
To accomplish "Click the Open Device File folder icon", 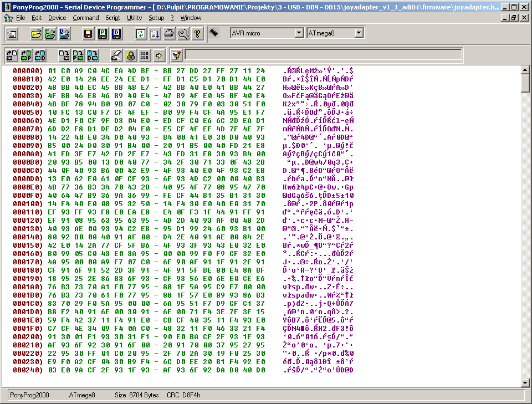I will (37, 34).
